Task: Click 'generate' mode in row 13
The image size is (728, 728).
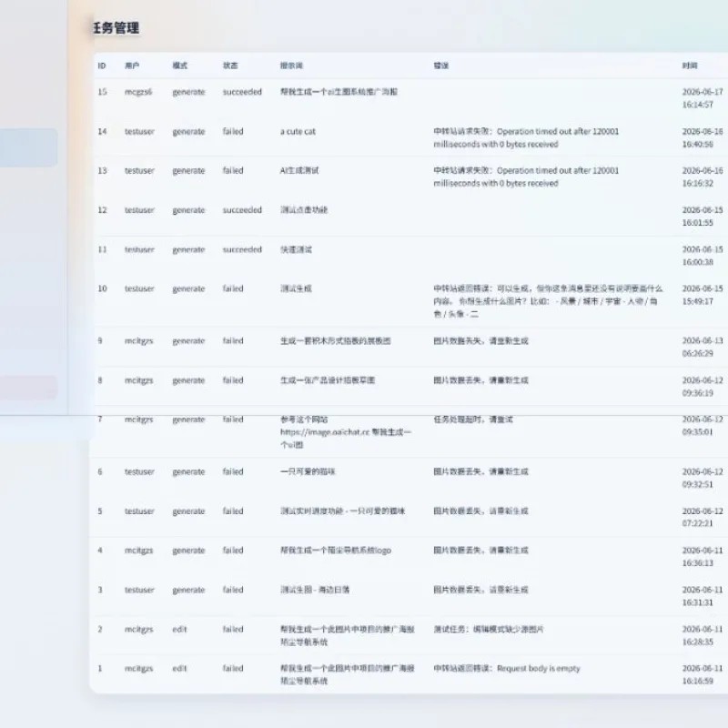Action: click(188, 171)
